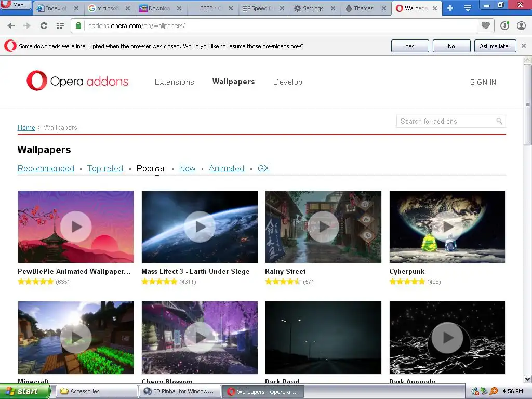
Task: Open the Extensions section
Action: coord(175,82)
